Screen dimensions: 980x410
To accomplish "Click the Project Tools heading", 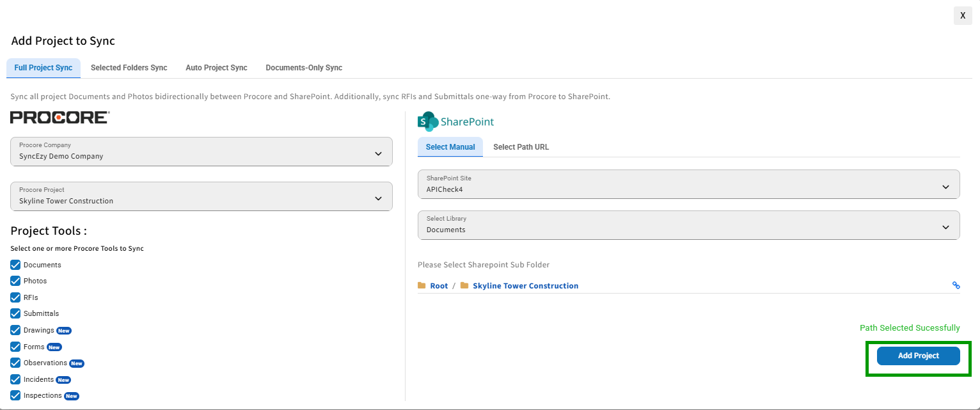I will pyautogui.click(x=49, y=231).
